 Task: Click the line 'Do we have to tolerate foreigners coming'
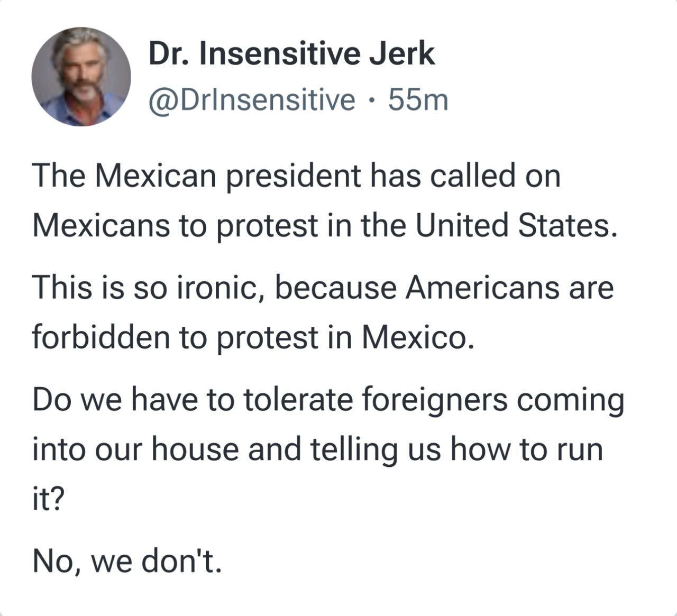coord(328,400)
